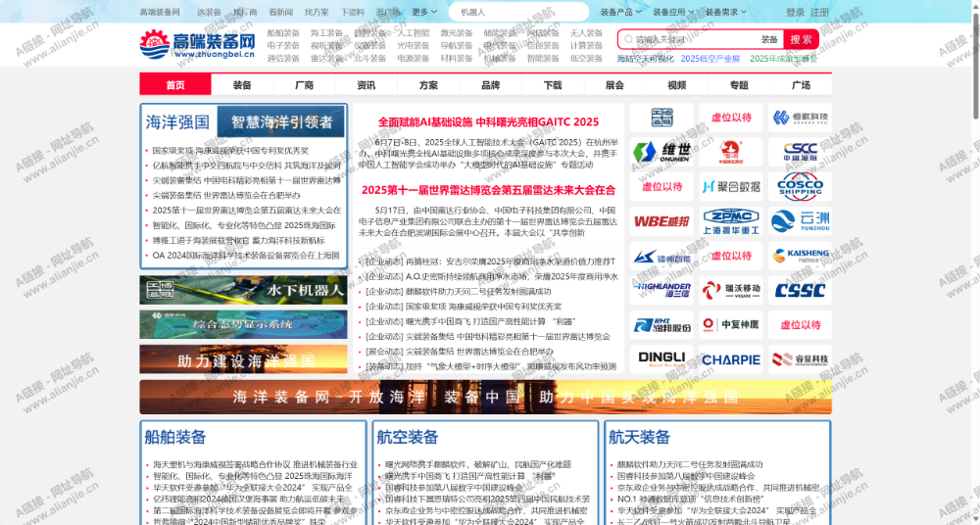The width and height of the screenshot is (980, 525).
Task: Open the 润邦股份 brand logo
Action: pyautogui.click(x=661, y=325)
